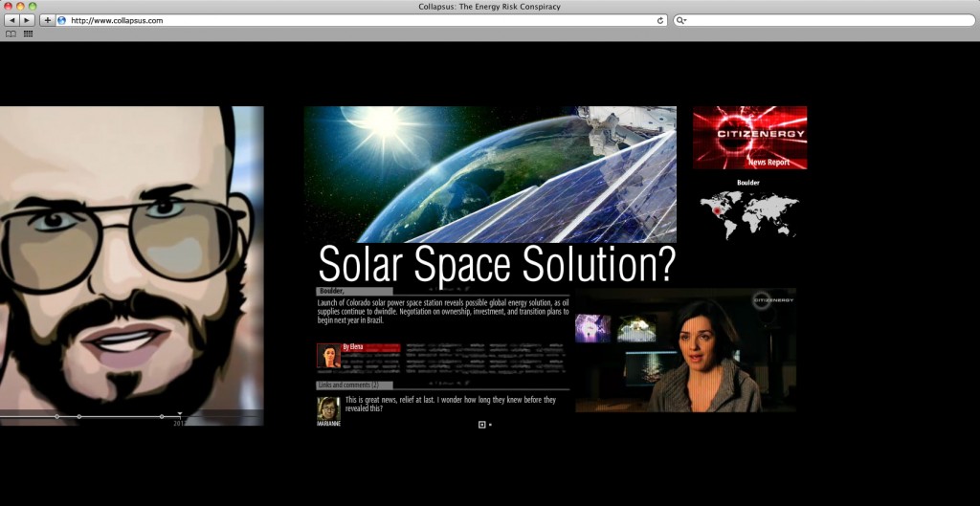Screen dimensions: 980x506
Task: Open the Top Sites grid icon
Action: [x=28, y=33]
